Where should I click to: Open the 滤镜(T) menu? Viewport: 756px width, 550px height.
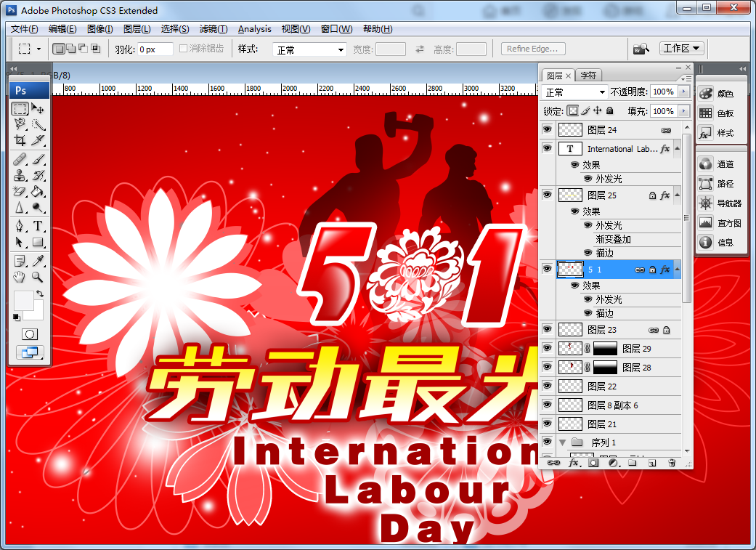(213, 29)
